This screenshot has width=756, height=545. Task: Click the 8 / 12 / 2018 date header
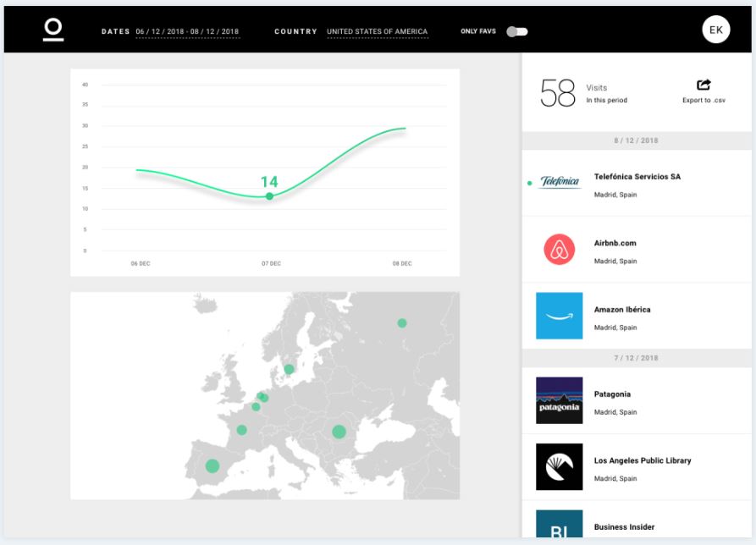pyautogui.click(x=637, y=140)
